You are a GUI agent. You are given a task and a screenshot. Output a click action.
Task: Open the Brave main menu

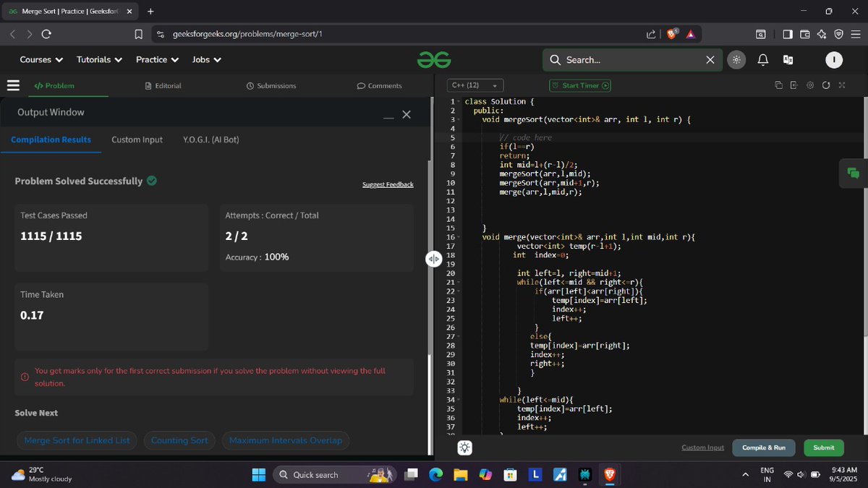(856, 34)
